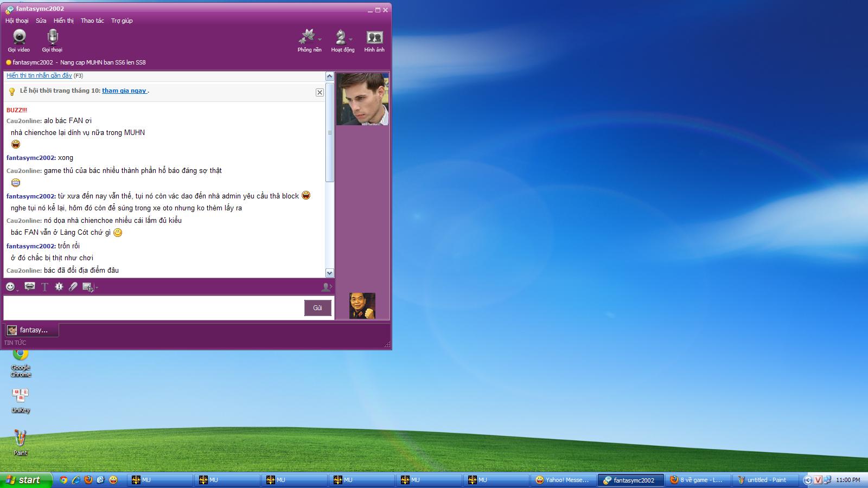The image size is (868, 488).
Task: Click the network computers tray icon
Action: click(x=827, y=480)
